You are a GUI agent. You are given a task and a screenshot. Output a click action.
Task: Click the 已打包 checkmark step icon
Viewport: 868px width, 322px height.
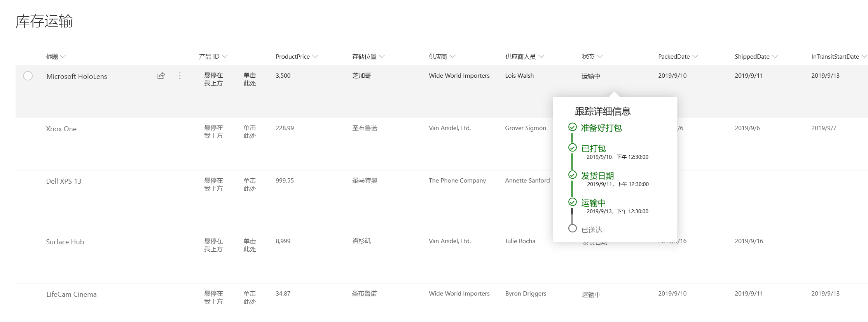point(572,148)
